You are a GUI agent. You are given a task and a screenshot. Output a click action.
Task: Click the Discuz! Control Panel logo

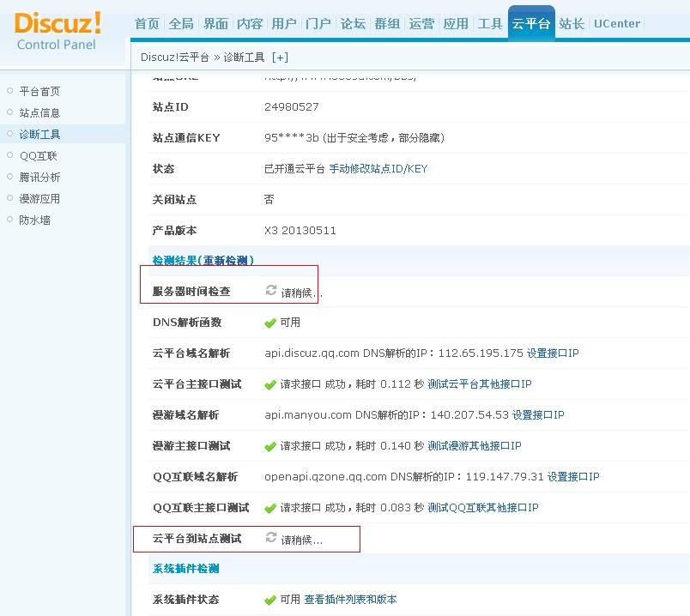(57, 31)
